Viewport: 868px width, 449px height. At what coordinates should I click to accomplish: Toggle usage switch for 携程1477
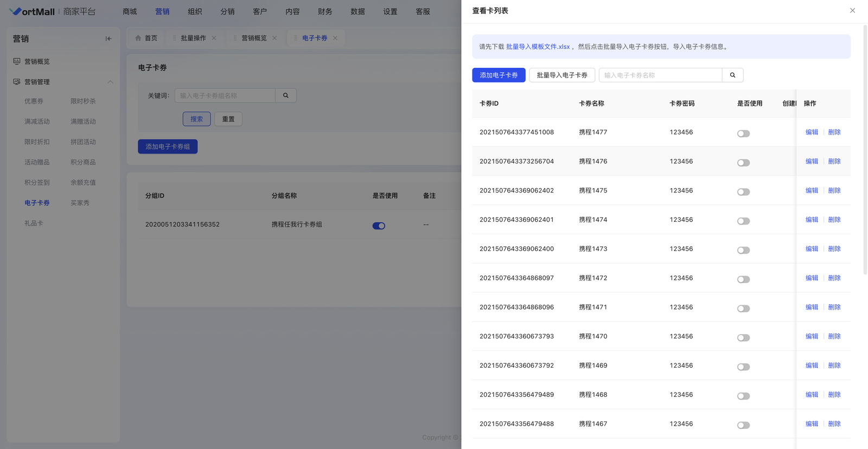[x=743, y=133]
